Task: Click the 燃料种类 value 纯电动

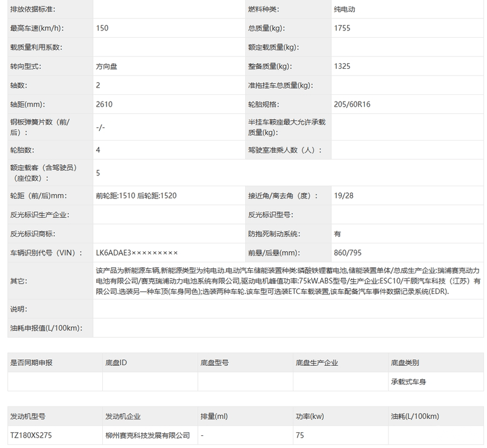Action: (346, 10)
